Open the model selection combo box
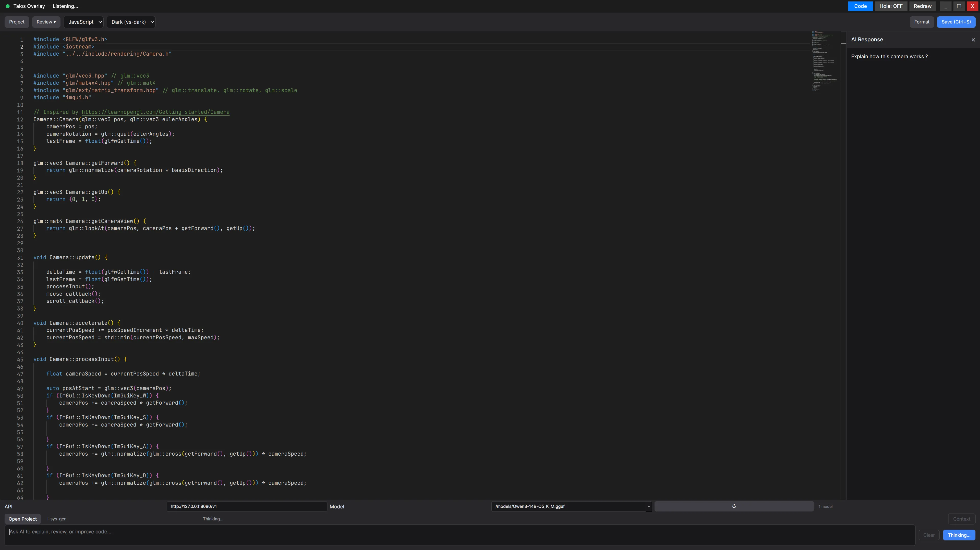This screenshot has width=980, height=550. click(571, 506)
